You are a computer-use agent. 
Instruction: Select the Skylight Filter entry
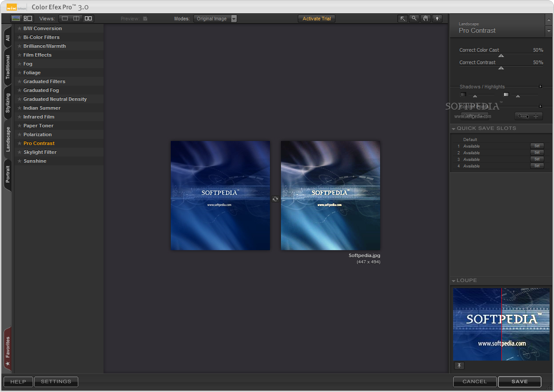click(x=59, y=152)
